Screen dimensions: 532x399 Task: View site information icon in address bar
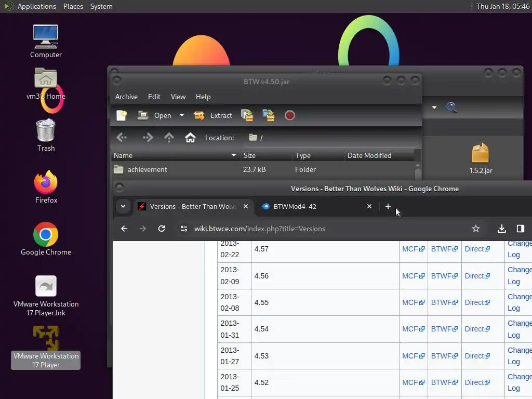[x=183, y=229]
